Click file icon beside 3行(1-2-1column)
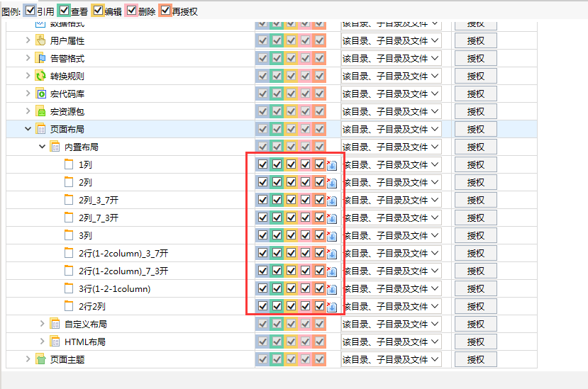This screenshot has height=389, width=588. pyautogui.click(x=69, y=288)
